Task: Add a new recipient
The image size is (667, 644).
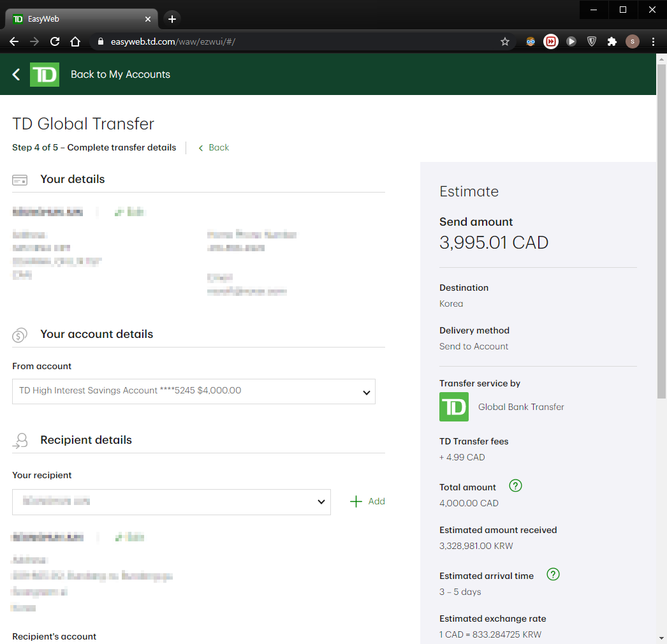Action: 367,502
